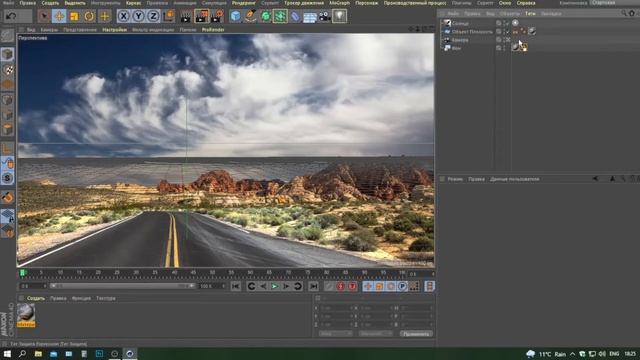Click Render to Picture Viewer icon

[202, 16]
